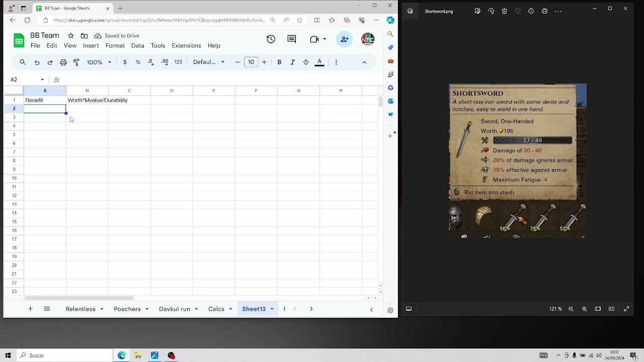Switch to the Relentless sheet tab
644x362 pixels.
(80, 309)
